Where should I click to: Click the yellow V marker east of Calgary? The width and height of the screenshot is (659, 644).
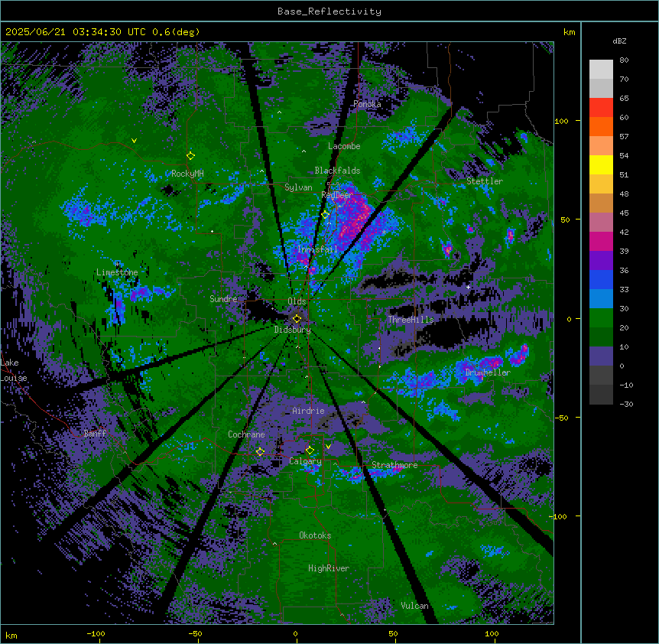click(x=328, y=447)
